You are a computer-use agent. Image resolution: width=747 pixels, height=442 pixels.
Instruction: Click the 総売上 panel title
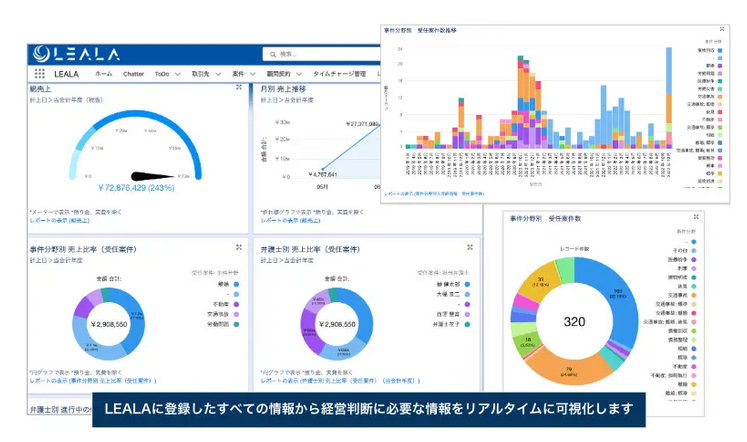(x=40, y=89)
